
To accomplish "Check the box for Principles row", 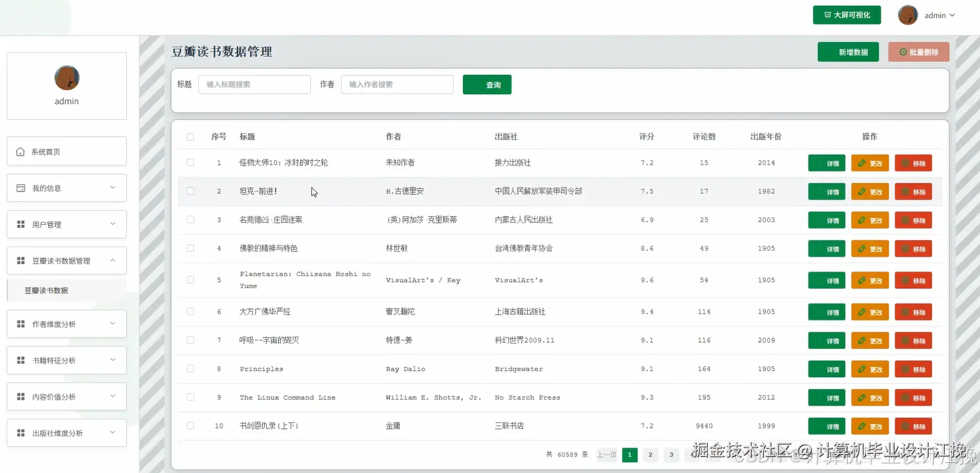I will [190, 369].
